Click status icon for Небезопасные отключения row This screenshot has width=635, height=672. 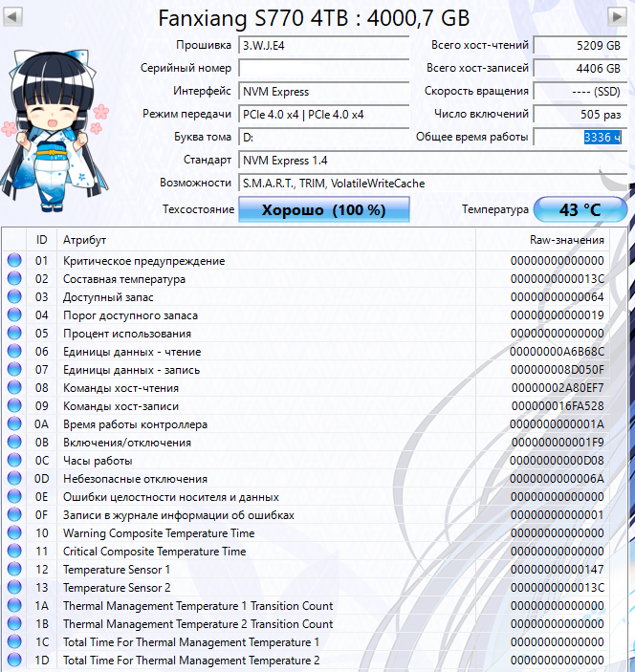(14, 478)
